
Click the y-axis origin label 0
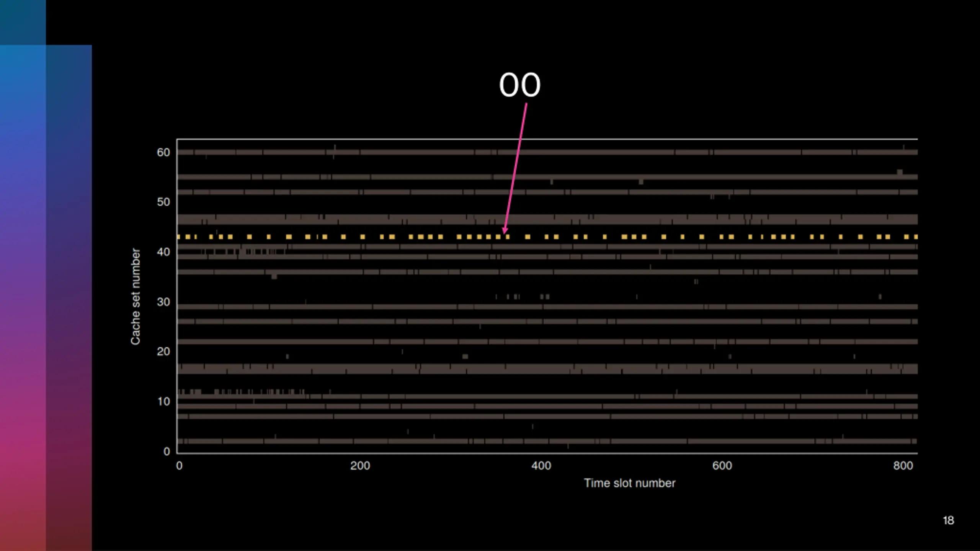click(167, 452)
